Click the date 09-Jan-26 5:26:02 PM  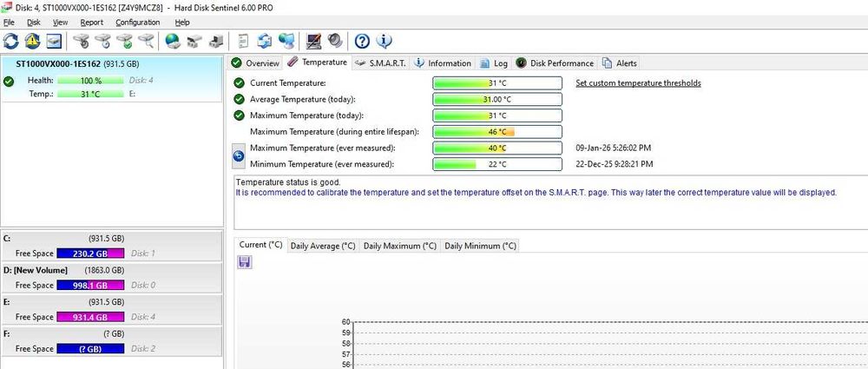[614, 148]
